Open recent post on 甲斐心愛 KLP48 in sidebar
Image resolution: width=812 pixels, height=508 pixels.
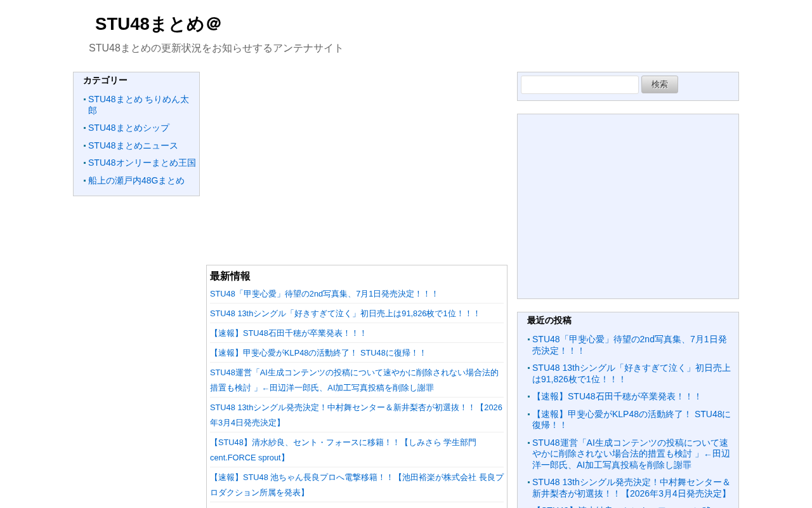631,420
